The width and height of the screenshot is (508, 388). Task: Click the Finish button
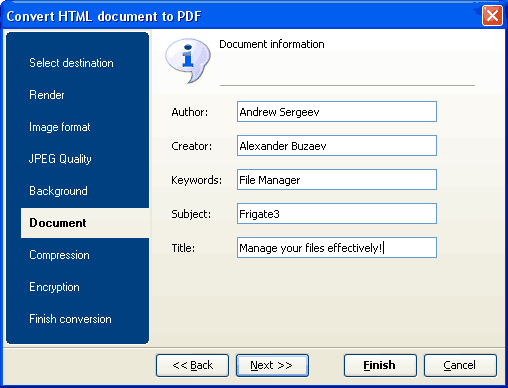(380, 365)
